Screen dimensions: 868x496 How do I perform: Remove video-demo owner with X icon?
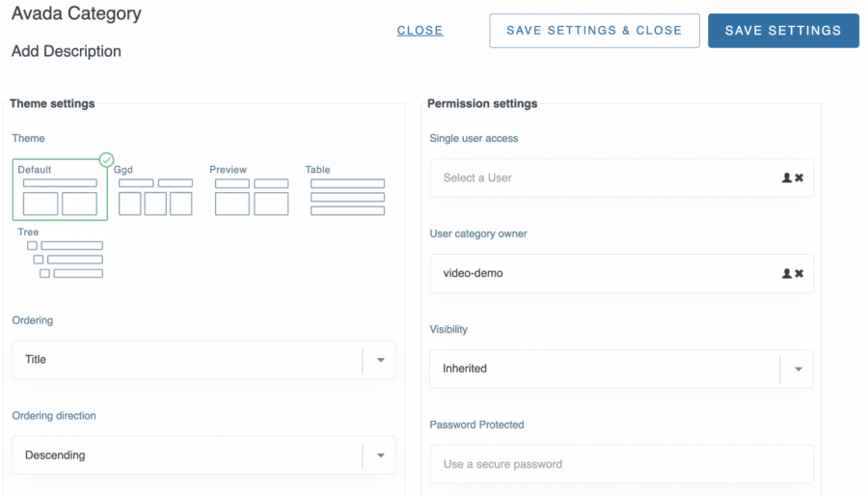pyautogui.click(x=800, y=274)
